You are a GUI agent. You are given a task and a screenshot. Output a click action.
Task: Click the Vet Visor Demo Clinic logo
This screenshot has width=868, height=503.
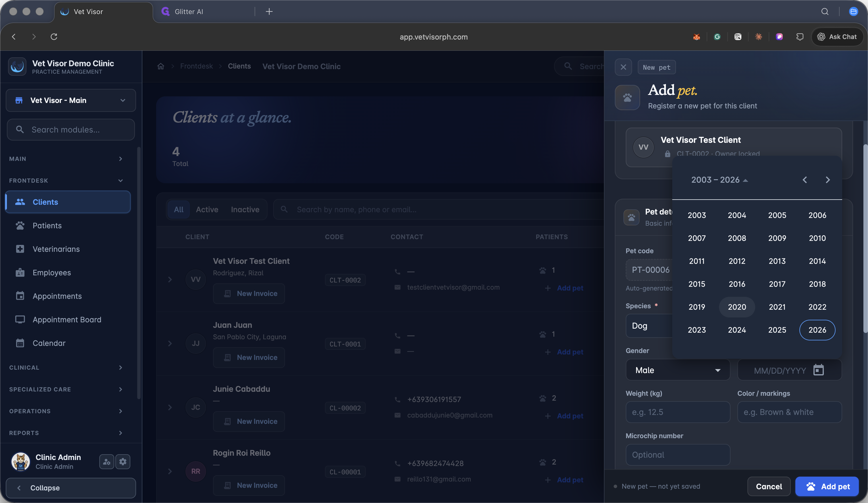(17, 67)
